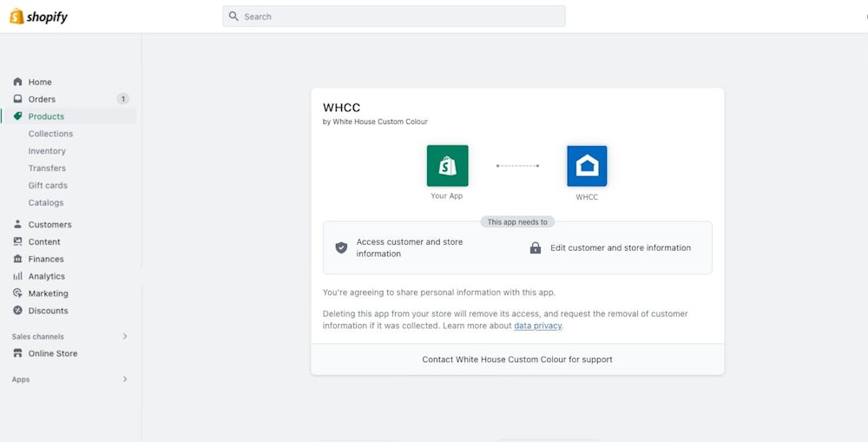Click the Home house icon
868x442 pixels.
pos(17,82)
